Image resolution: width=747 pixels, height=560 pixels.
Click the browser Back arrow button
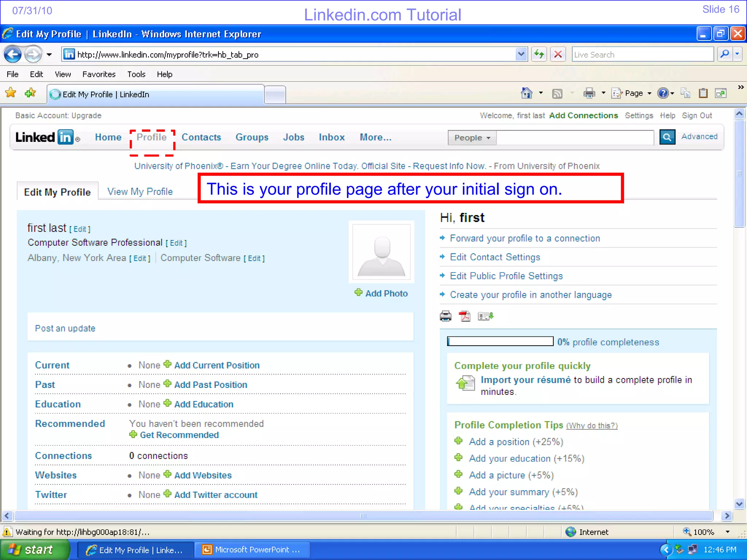[13, 55]
